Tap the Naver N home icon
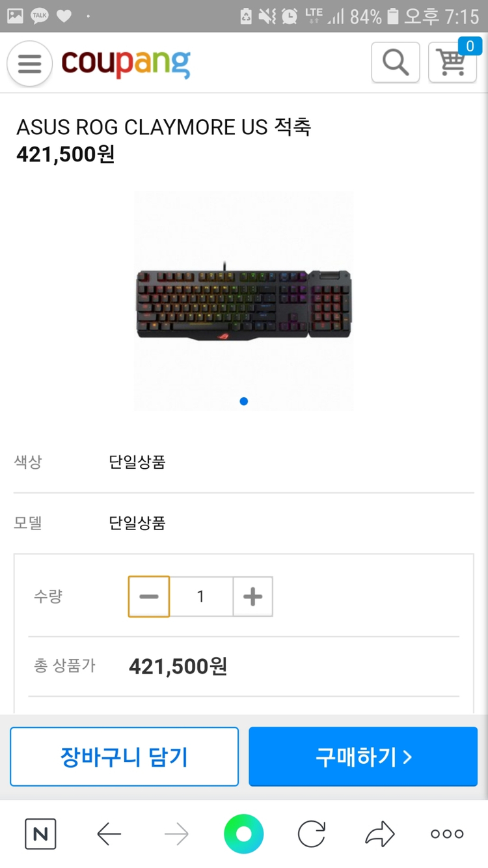The image size is (488, 868). pos(40,834)
